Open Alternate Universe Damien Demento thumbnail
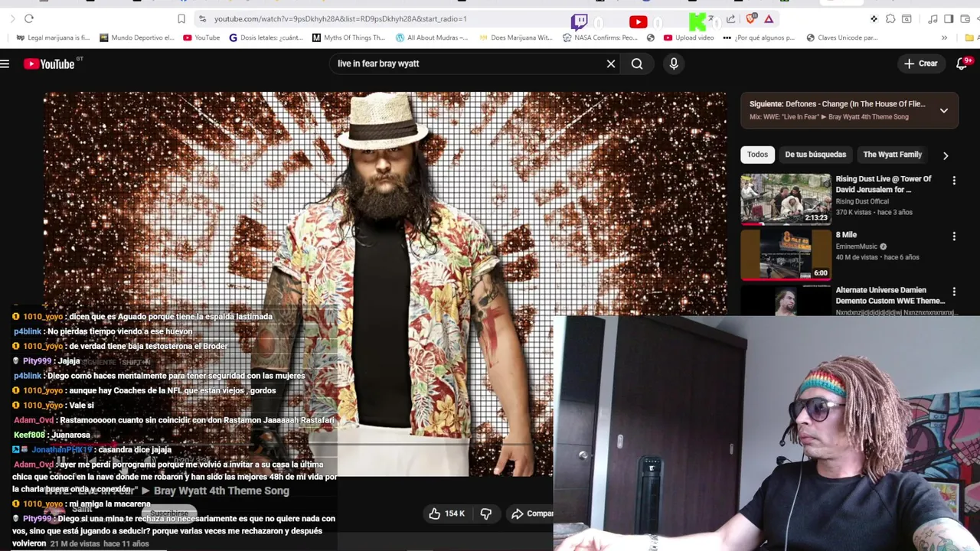Image resolution: width=980 pixels, height=551 pixels. tap(786, 300)
